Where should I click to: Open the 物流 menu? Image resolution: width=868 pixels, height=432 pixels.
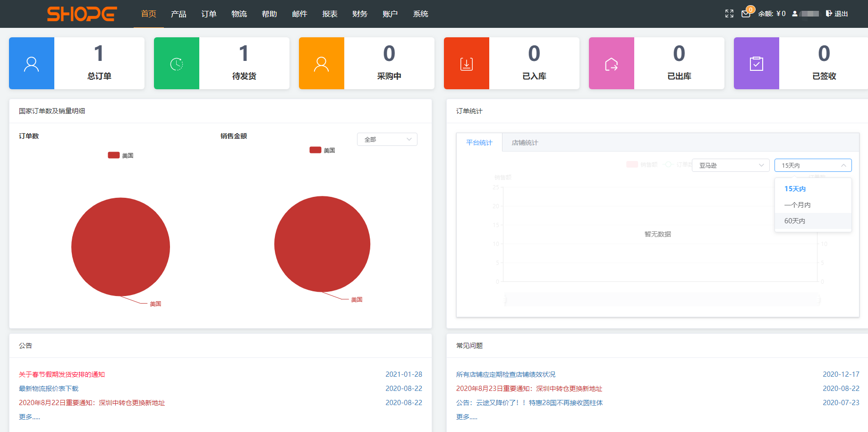[x=239, y=14]
